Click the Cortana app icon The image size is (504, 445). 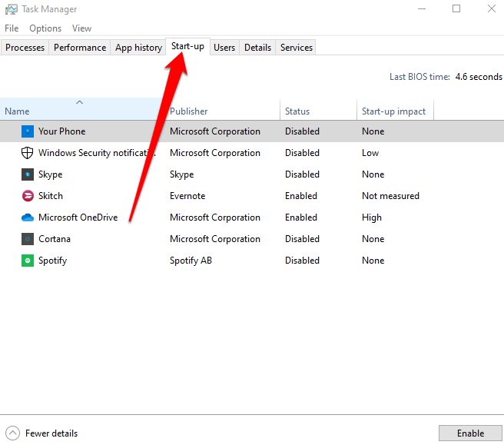[28, 239]
